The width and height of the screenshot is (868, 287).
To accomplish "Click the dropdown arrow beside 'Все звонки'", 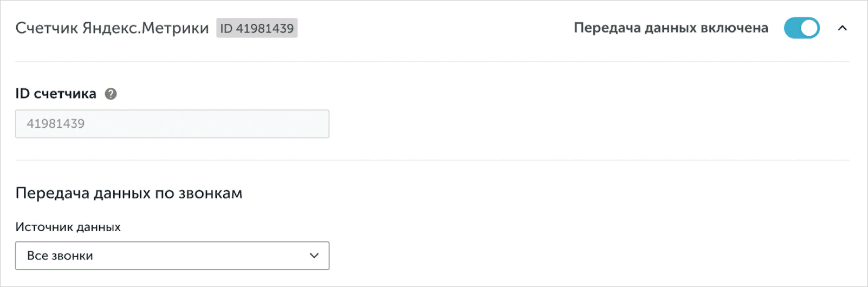I will [x=314, y=256].
